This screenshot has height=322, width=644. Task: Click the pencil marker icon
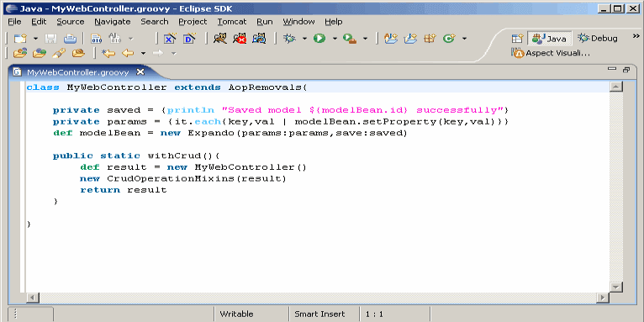[59, 53]
